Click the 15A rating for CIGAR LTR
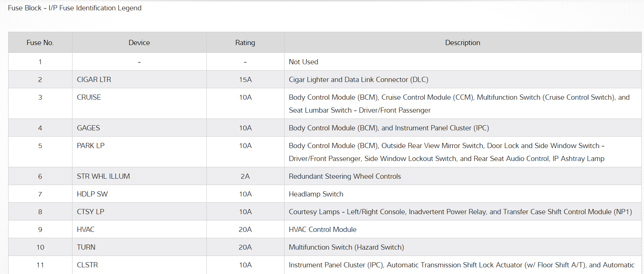Screen dimensions: 644x274 (245, 80)
